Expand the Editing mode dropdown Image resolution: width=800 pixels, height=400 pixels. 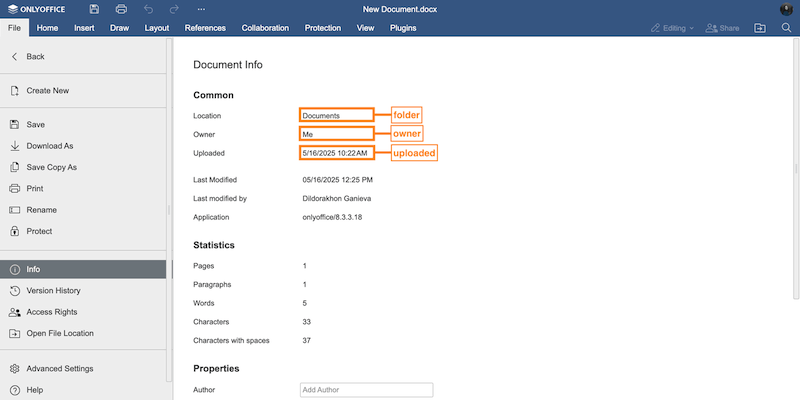pyautogui.click(x=672, y=28)
